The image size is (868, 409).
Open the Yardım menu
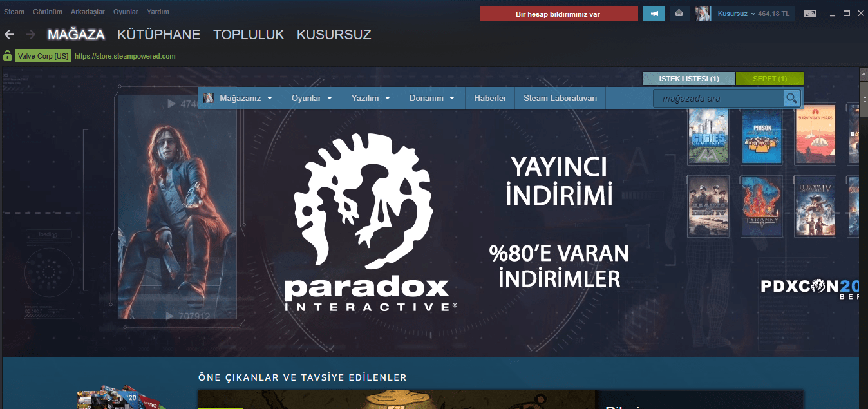click(x=158, y=12)
